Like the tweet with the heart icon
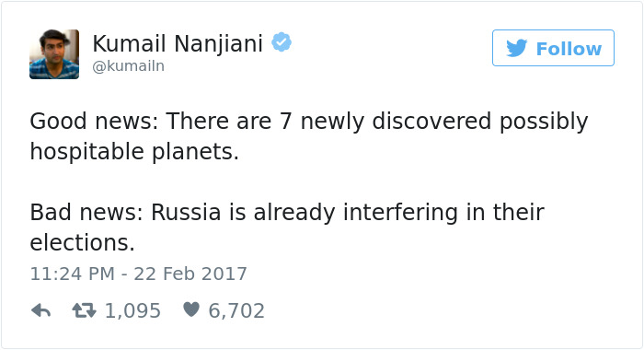 [191, 309]
